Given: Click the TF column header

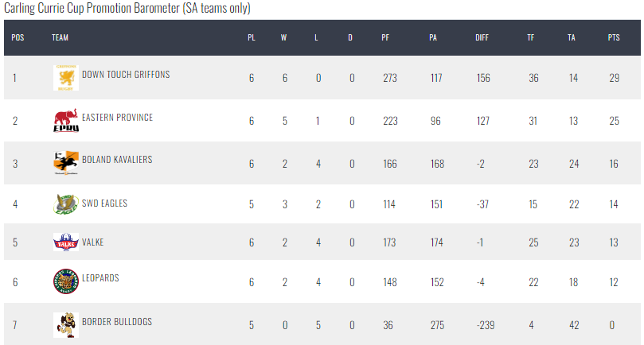Looking at the screenshot, I should (x=531, y=37).
